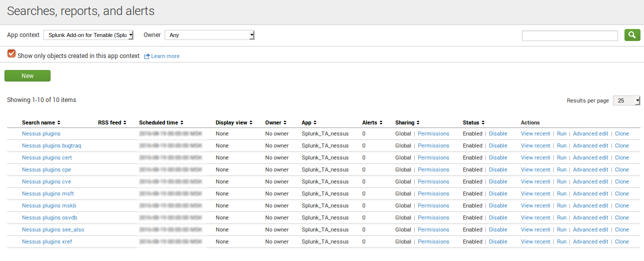Open the Owner dropdown set to Any

coord(210,35)
